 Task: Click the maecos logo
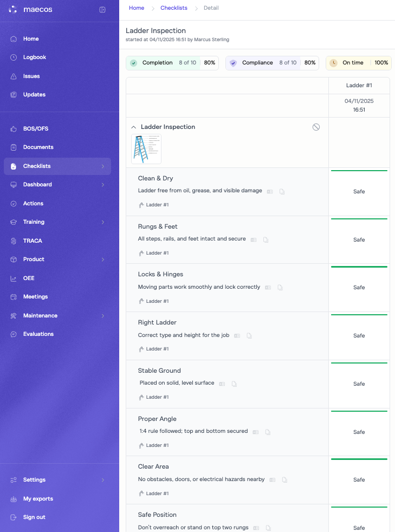[30, 10]
